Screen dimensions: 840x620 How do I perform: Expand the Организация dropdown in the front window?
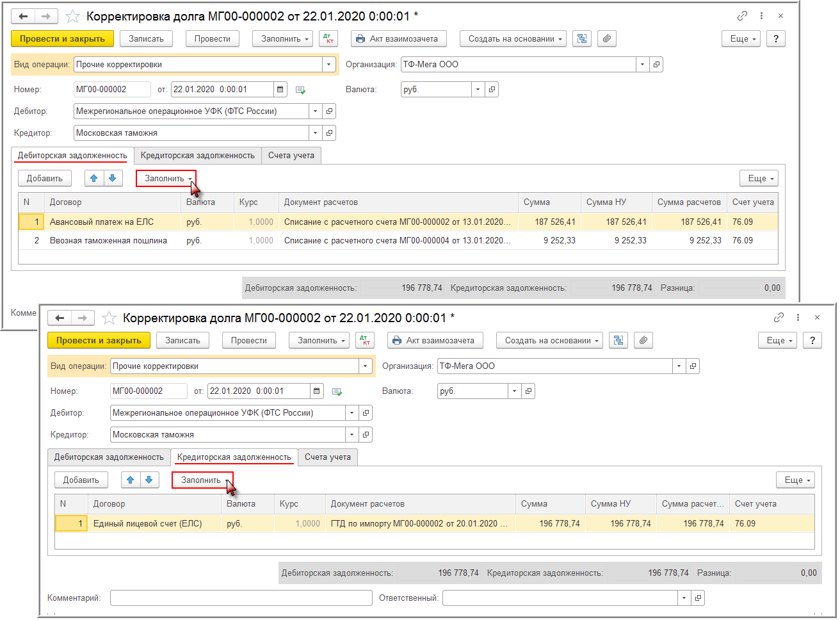click(679, 366)
